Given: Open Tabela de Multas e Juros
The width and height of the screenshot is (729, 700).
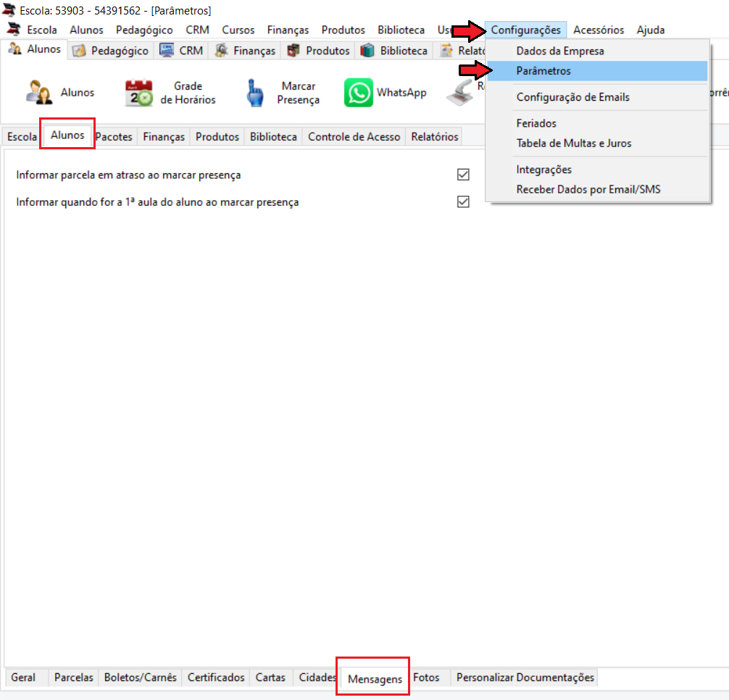Looking at the screenshot, I should click(x=597, y=143).
